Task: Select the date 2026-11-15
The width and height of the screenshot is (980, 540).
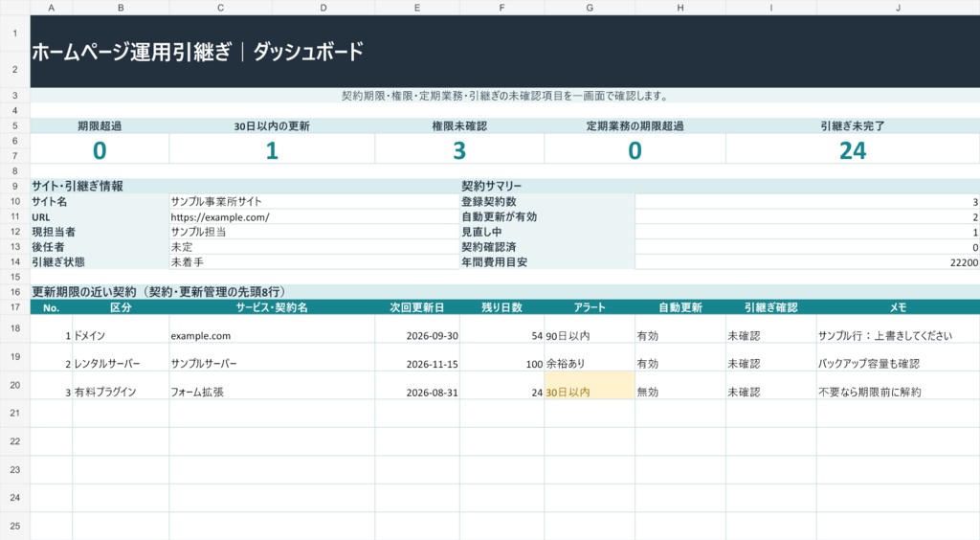Action: coord(417,357)
